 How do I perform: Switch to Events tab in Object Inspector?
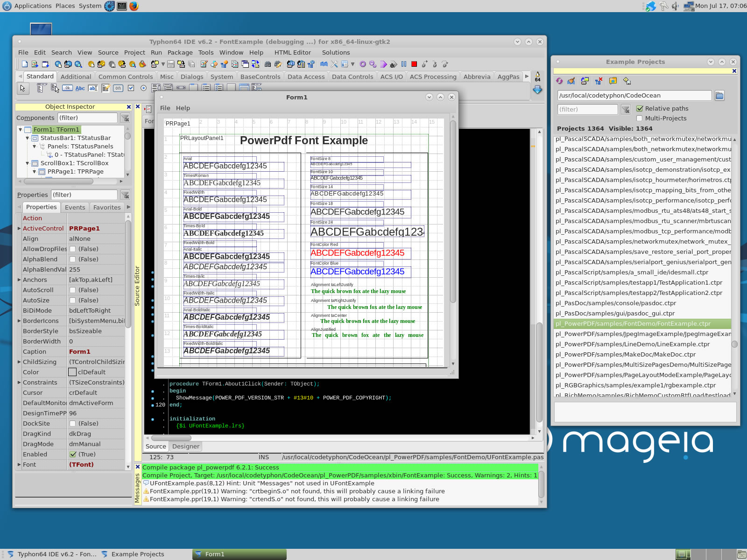[x=75, y=207]
